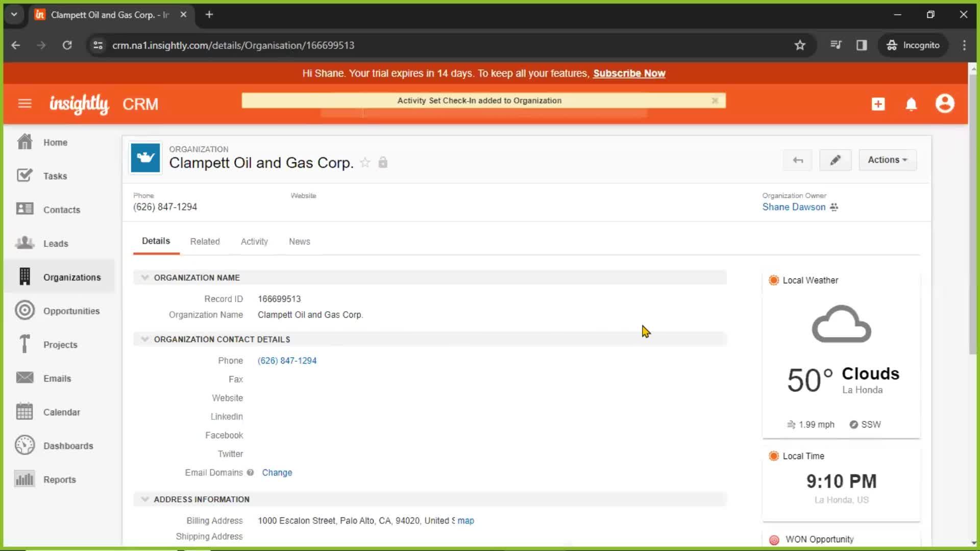Click the Change email domains link
Screen dimensions: 980x551
(x=277, y=472)
